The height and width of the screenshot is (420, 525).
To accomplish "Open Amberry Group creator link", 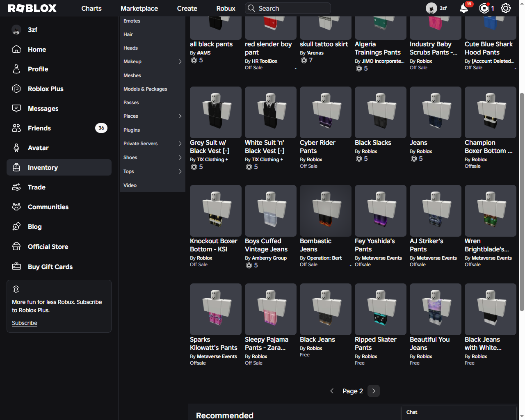I will (269, 258).
